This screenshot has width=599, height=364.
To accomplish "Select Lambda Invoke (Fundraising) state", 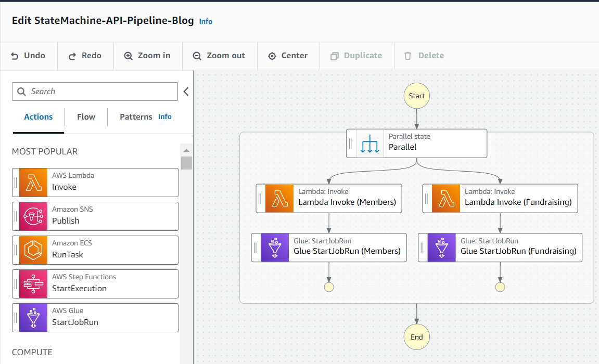I will point(500,199).
